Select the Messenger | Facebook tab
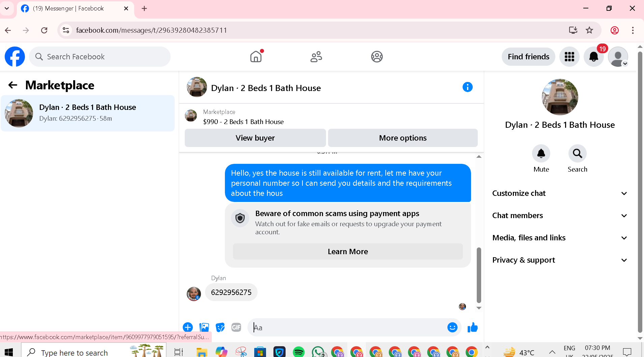 (75, 8)
